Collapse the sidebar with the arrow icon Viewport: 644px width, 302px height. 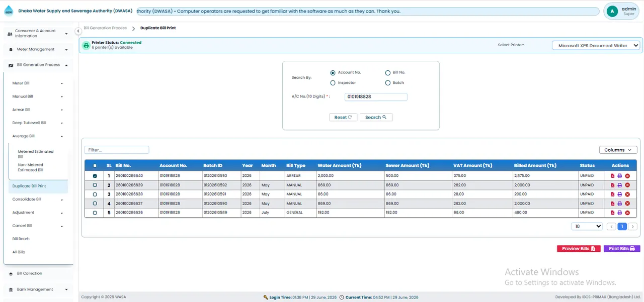[x=78, y=31]
